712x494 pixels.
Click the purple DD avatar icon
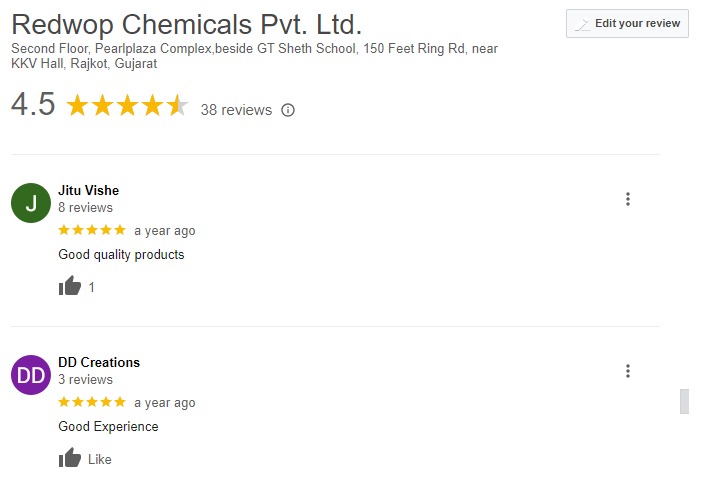coord(31,375)
